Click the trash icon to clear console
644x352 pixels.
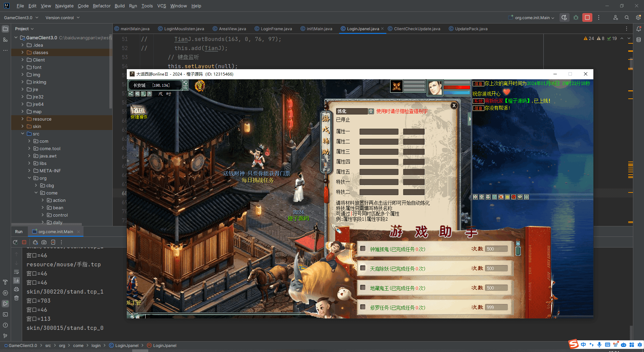[x=16, y=298]
